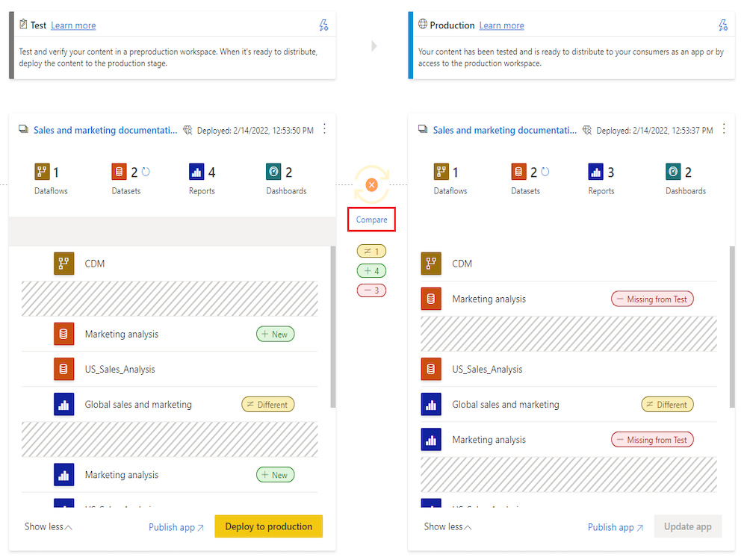Select Marketing analysis report icon in Test list
This screenshot has height=560, width=747.
[63, 475]
